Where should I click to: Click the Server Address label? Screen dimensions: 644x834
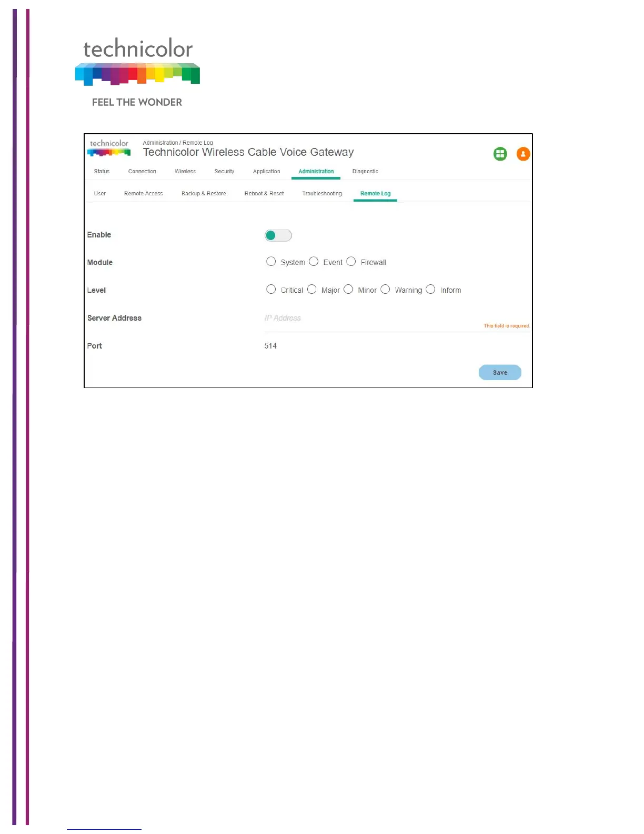point(114,318)
